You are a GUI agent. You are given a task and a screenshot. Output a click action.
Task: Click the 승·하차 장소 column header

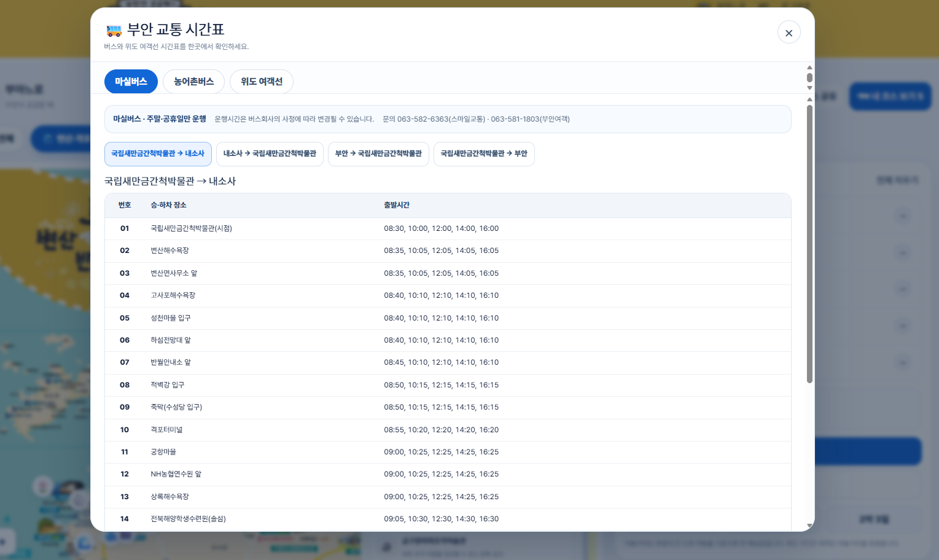(168, 205)
